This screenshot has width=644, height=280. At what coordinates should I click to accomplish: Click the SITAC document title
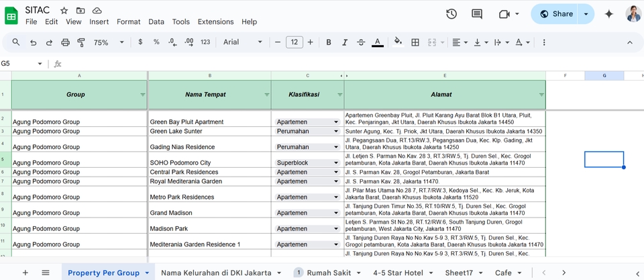click(x=38, y=10)
